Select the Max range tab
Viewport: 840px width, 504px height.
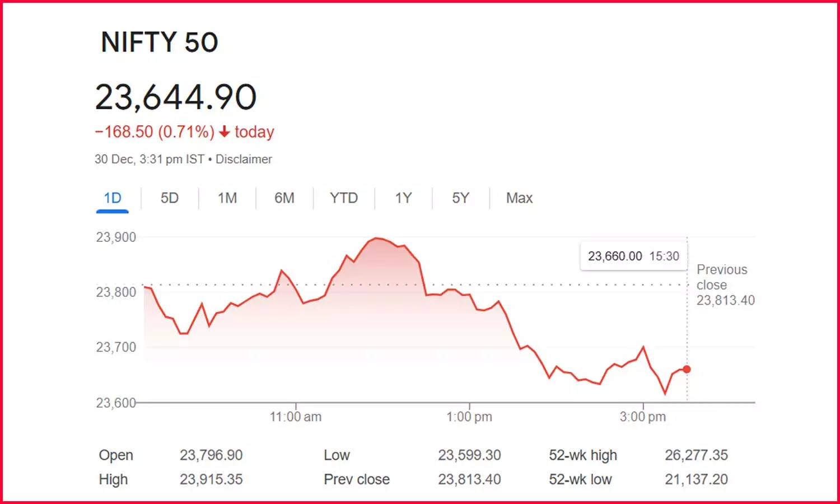pos(519,198)
